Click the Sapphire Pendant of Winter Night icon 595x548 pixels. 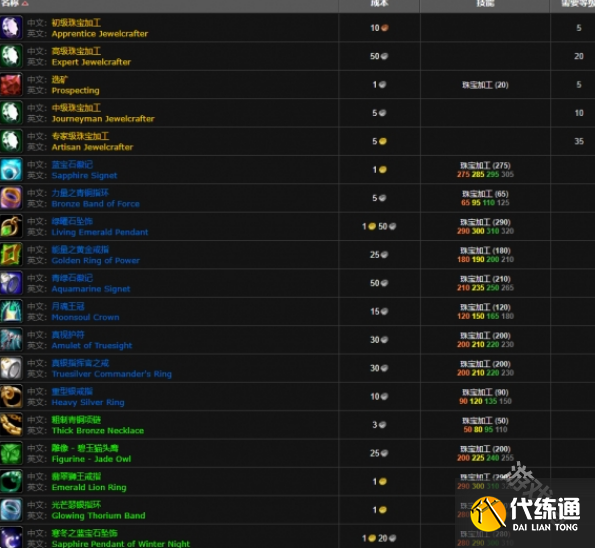tap(11, 537)
